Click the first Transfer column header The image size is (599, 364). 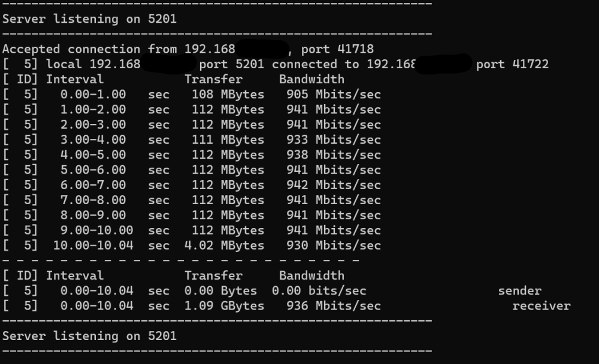[214, 80]
